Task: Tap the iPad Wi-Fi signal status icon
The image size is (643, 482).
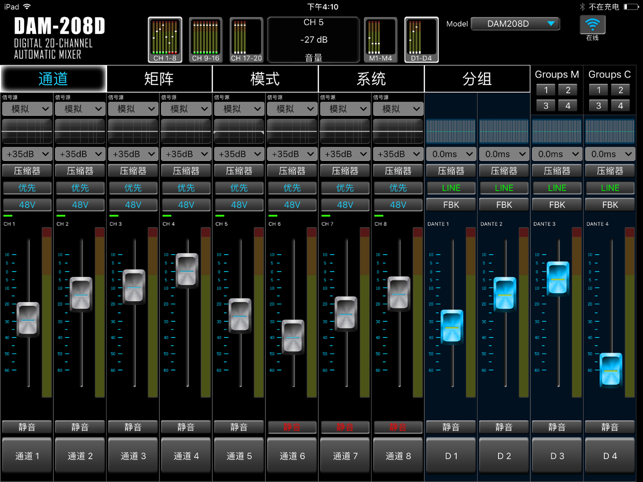Action: [x=27, y=7]
